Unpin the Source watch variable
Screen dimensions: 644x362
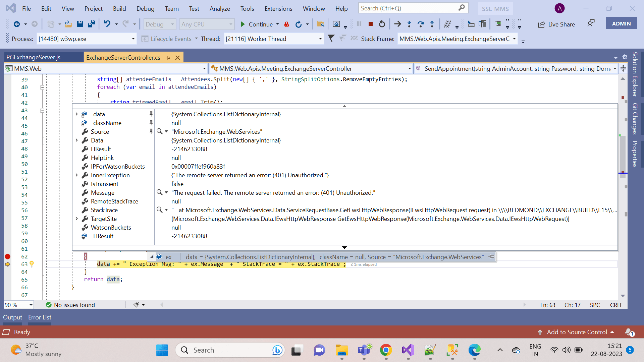coord(151,131)
